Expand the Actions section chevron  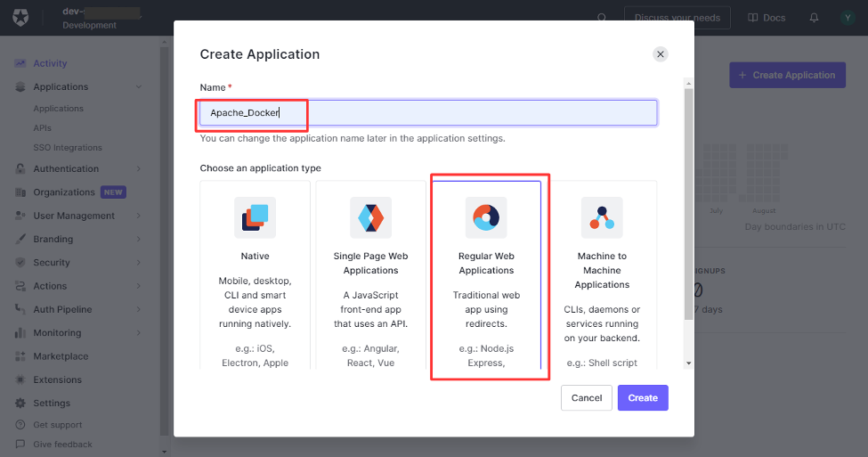click(138, 286)
